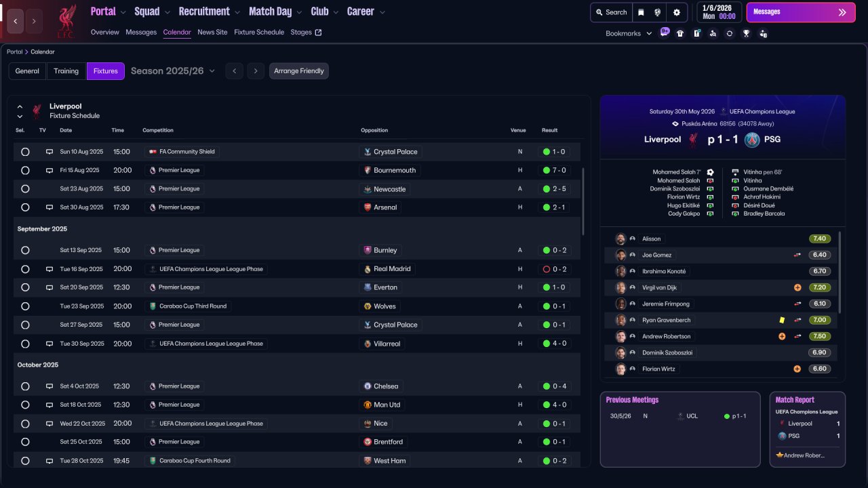Click the fixture list vertical scrollbar
Viewport: 868px width, 488px height.
[583, 201]
